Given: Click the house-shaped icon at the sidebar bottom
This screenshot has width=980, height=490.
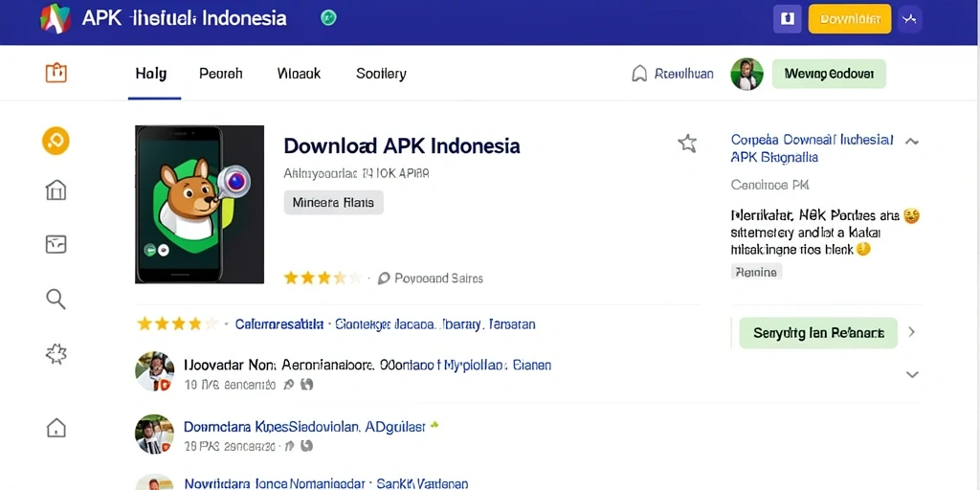Looking at the screenshot, I should pos(56,428).
